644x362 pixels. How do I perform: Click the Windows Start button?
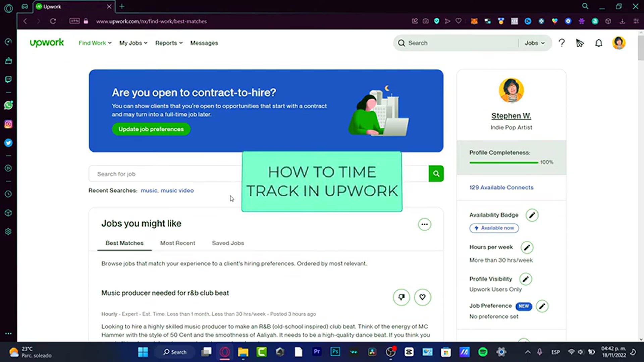point(143,352)
